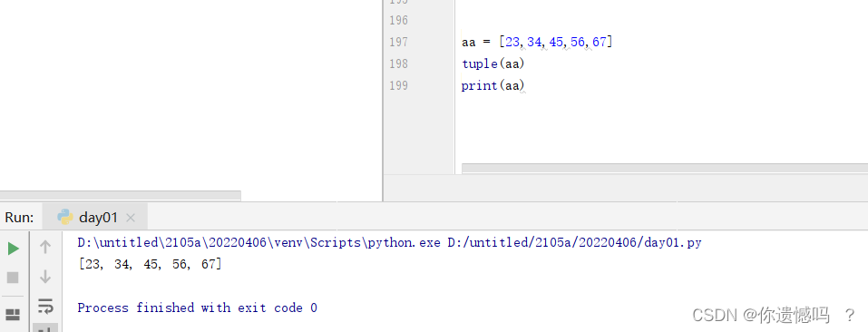The width and height of the screenshot is (868, 332).
Task: Click the code line tuple(aa)
Action: point(493,64)
